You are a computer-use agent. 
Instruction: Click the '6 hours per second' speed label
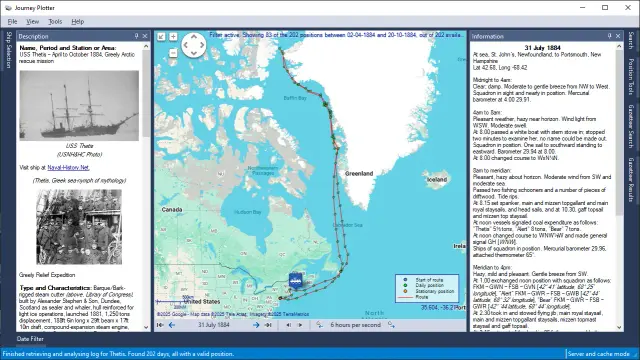[x=356, y=325]
